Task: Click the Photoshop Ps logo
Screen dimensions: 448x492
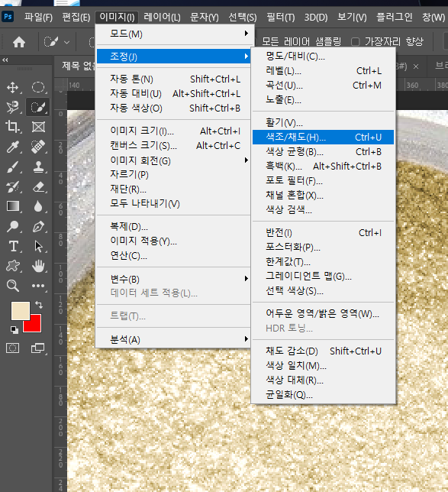Action: [x=8, y=16]
